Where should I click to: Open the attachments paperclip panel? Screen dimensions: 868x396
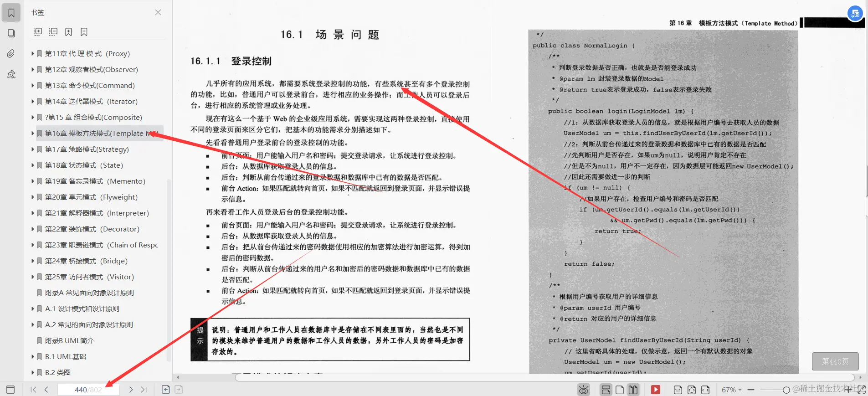click(x=11, y=54)
